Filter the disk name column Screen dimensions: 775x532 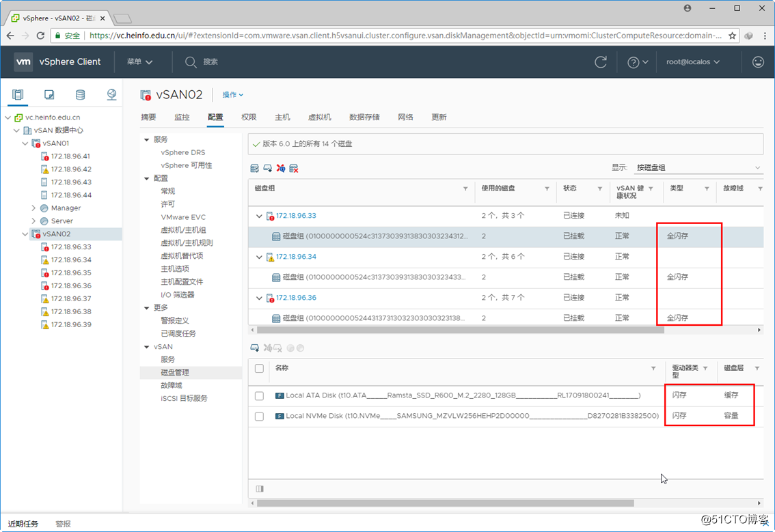(x=653, y=369)
